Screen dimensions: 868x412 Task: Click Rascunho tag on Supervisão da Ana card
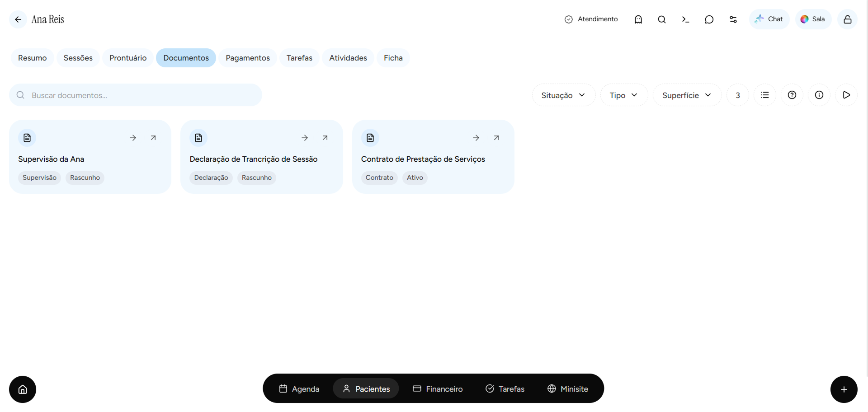[x=85, y=178]
